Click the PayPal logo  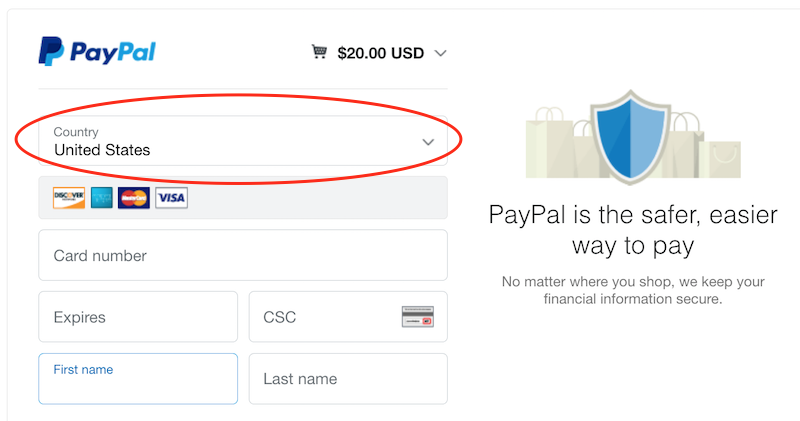(x=97, y=51)
